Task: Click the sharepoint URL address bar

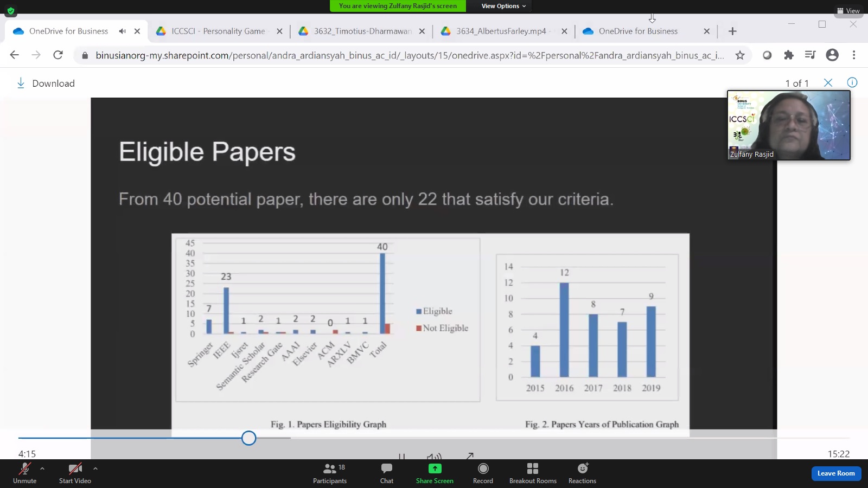Action: pos(410,55)
